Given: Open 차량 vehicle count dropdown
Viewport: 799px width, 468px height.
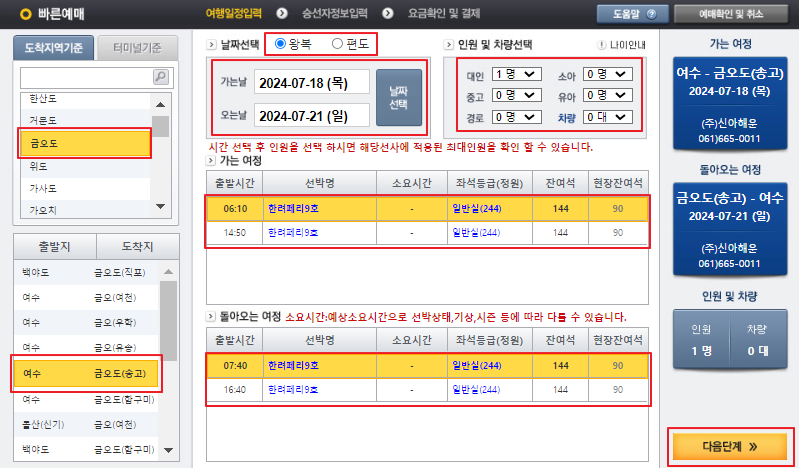Looking at the screenshot, I should [607, 117].
